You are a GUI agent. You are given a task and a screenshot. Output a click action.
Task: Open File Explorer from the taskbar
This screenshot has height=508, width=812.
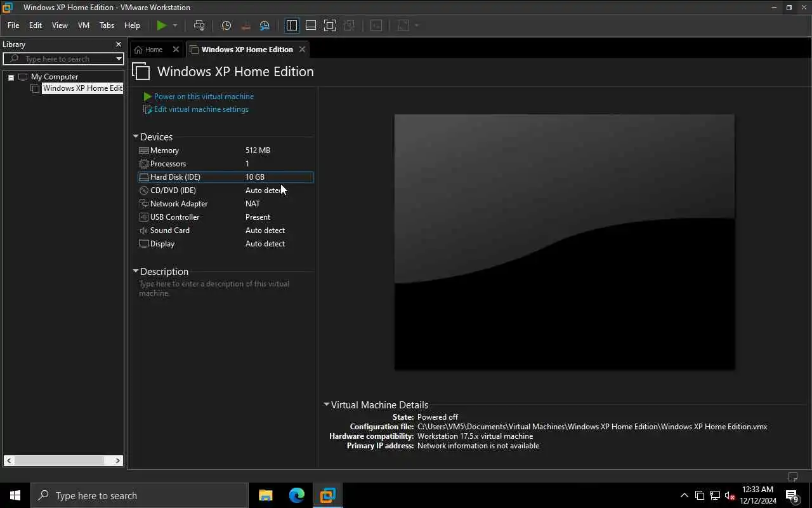pos(266,495)
